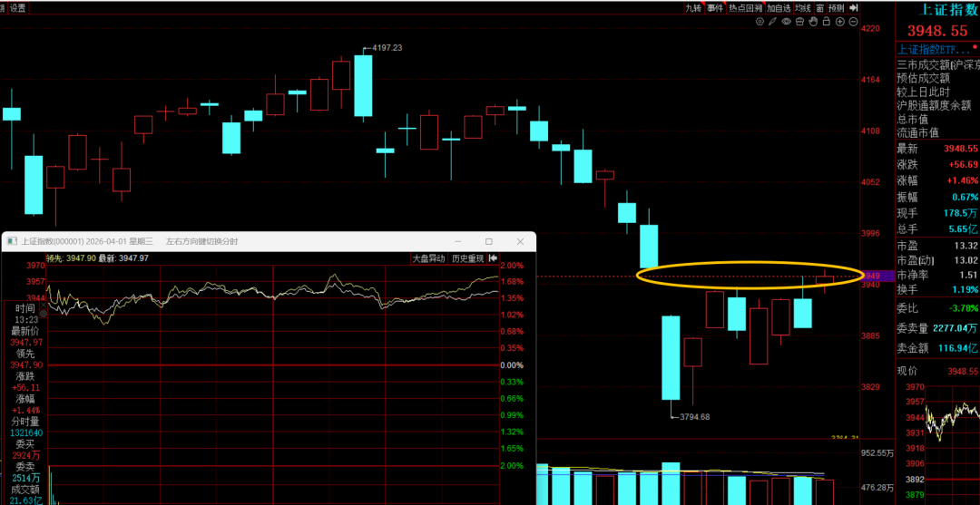Click the 现价 3948.55 mini-chart header
The image size is (980, 505).
pyautogui.click(x=937, y=370)
